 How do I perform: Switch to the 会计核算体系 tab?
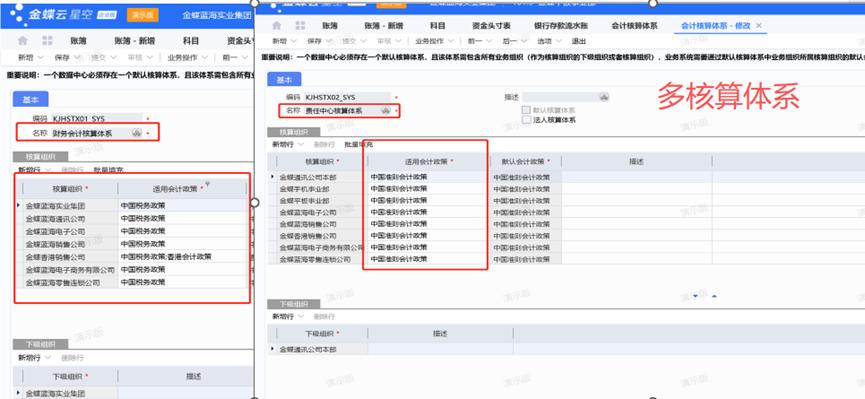[x=634, y=26]
